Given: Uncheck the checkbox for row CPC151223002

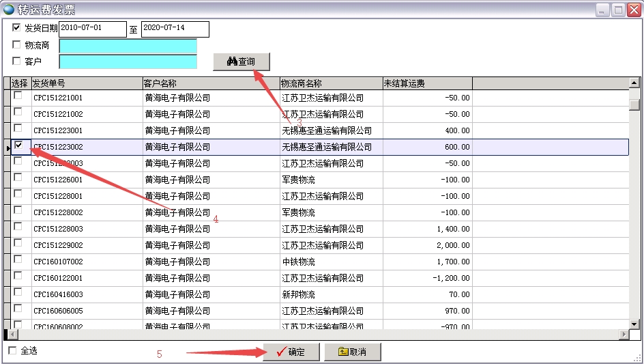Looking at the screenshot, I should click(x=18, y=145).
